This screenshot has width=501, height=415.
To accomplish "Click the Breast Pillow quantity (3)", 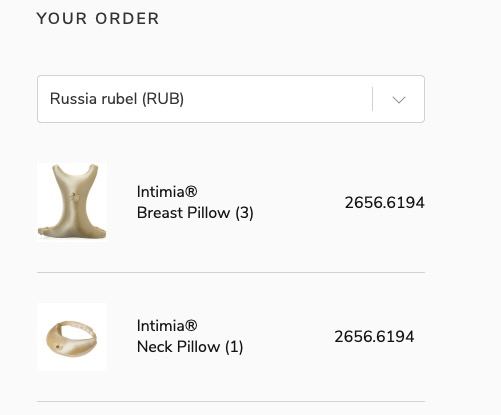I will tap(244, 213).
